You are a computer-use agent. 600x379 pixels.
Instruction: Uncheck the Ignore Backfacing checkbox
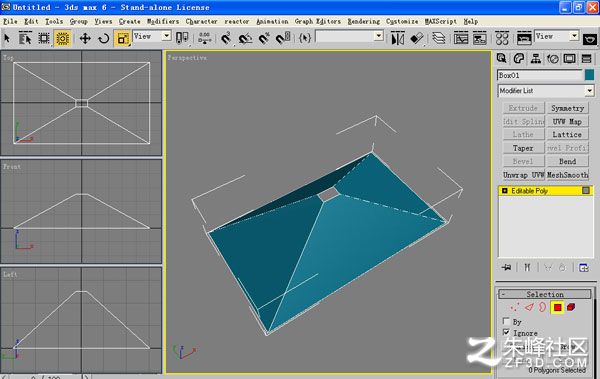coord(506,332)
